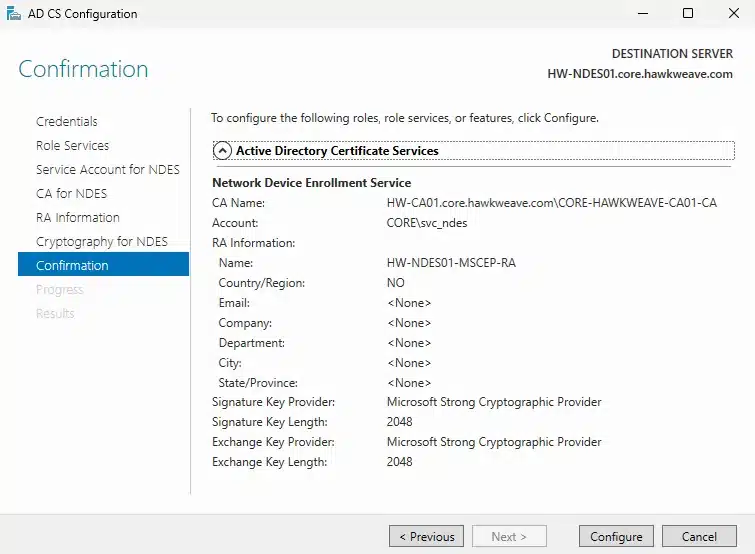Cancel the configuration wizard
This screenshot has width=755, height=554.
click(700, 537)
